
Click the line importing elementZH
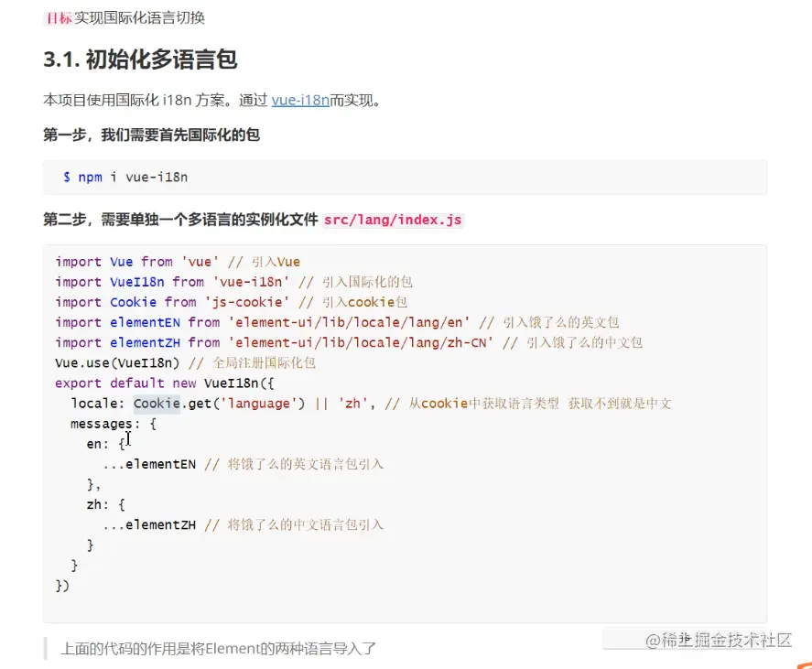tap(349, 342)
